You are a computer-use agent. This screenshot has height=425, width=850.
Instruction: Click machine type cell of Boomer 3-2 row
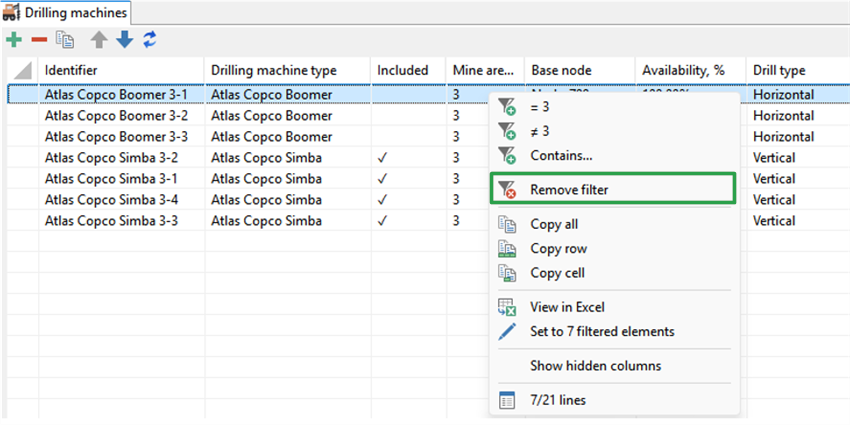click(x=288, y=115)
